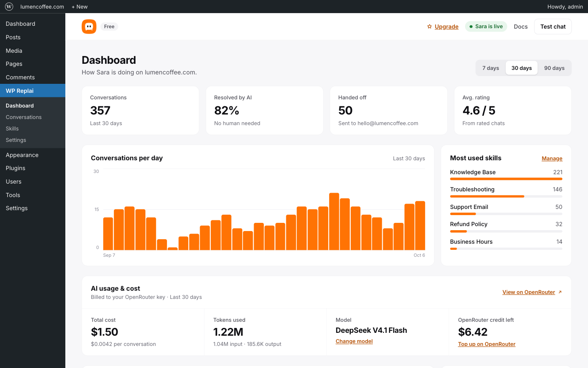Open View on OpenRouter link
The image size is (588, 368).
tap(529, 292)
